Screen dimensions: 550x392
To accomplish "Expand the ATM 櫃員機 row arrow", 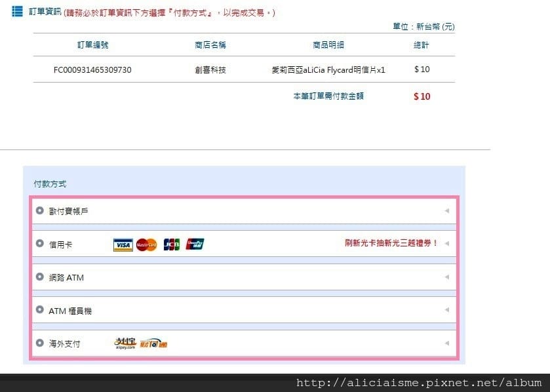I will pos(447,309).
